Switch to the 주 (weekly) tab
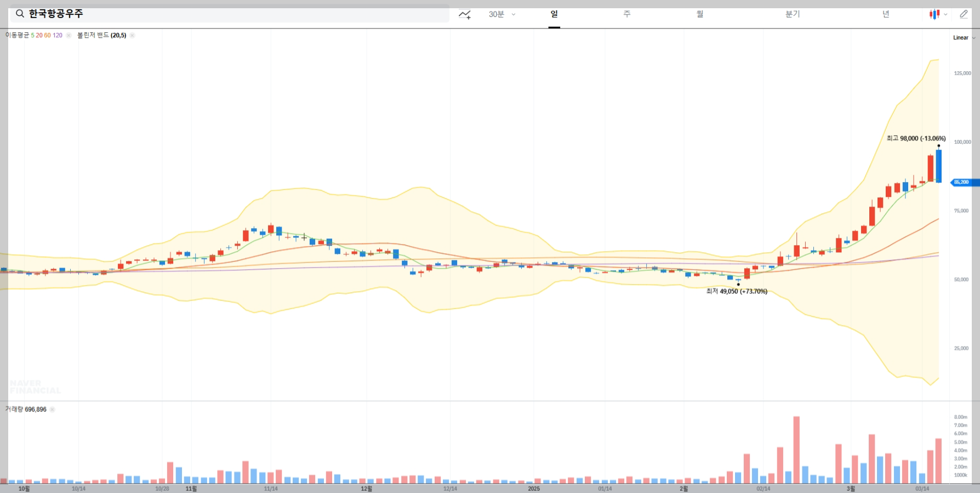This screenshot has height=493, width=980. (627, 14)
